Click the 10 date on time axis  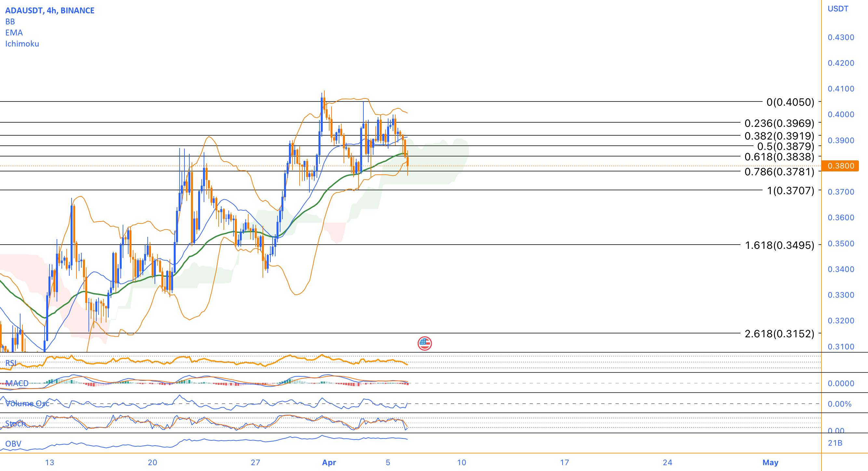tap(461, 462)
